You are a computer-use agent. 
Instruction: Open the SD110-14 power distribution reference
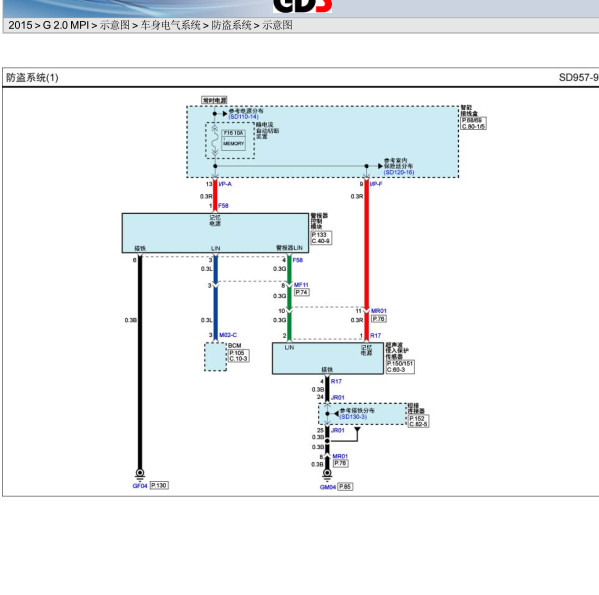tap(243, 116)
